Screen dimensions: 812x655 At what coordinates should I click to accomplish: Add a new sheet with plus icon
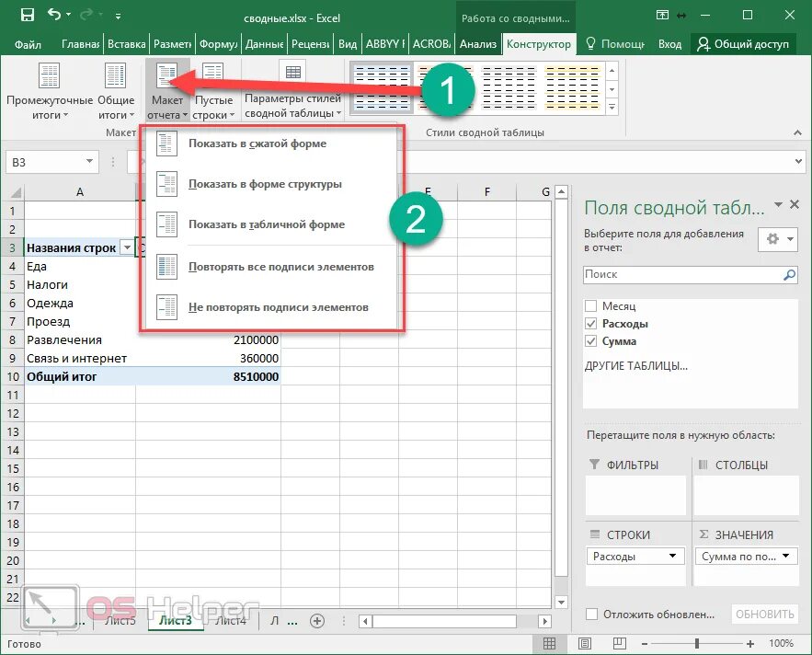[317, 621]
